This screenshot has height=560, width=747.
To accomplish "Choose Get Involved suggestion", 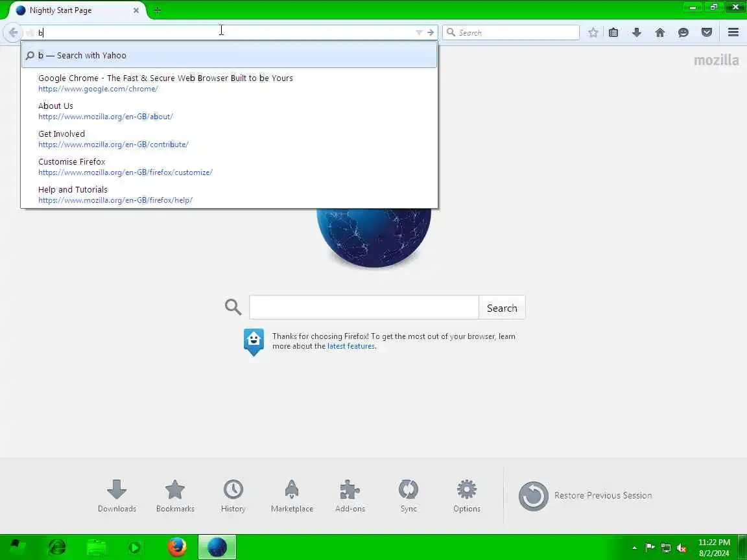I will pyautogui.click(x=229, y=139).
